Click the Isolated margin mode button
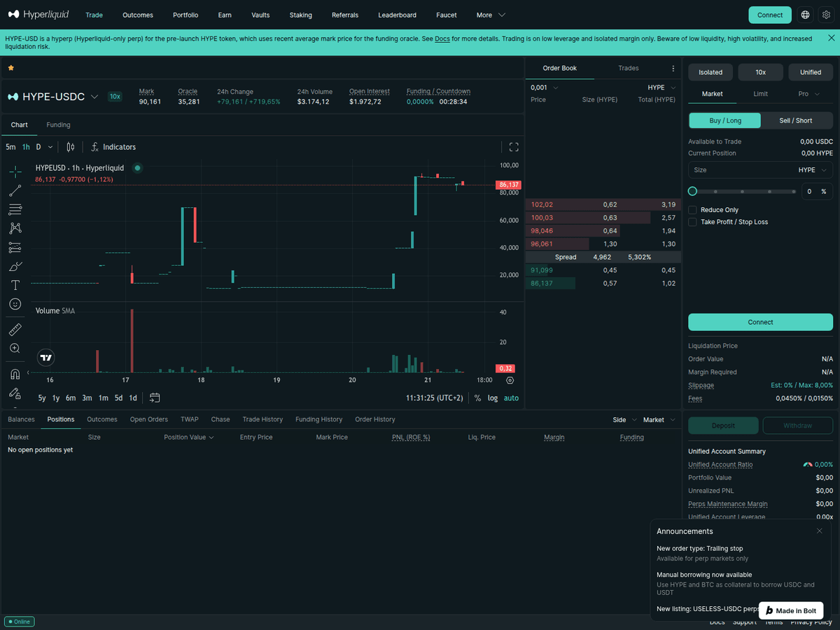840x630 pixels. coord(710,72)
